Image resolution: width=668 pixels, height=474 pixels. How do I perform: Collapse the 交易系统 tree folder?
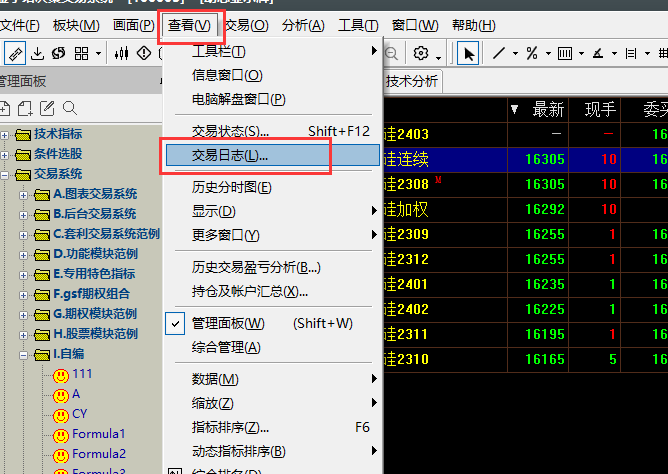(7, 174)
